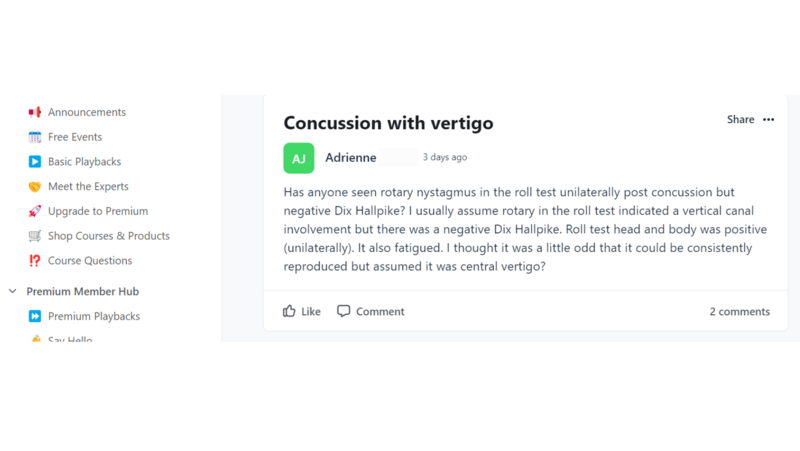This screenshot has height=451, width=800.
Task: Click the Basic Playbacks play icon
Action: click(35, 162)
